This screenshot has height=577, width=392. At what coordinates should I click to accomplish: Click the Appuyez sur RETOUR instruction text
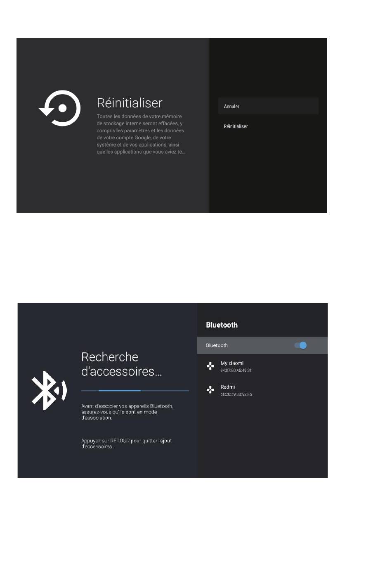[x=126, y=444]
